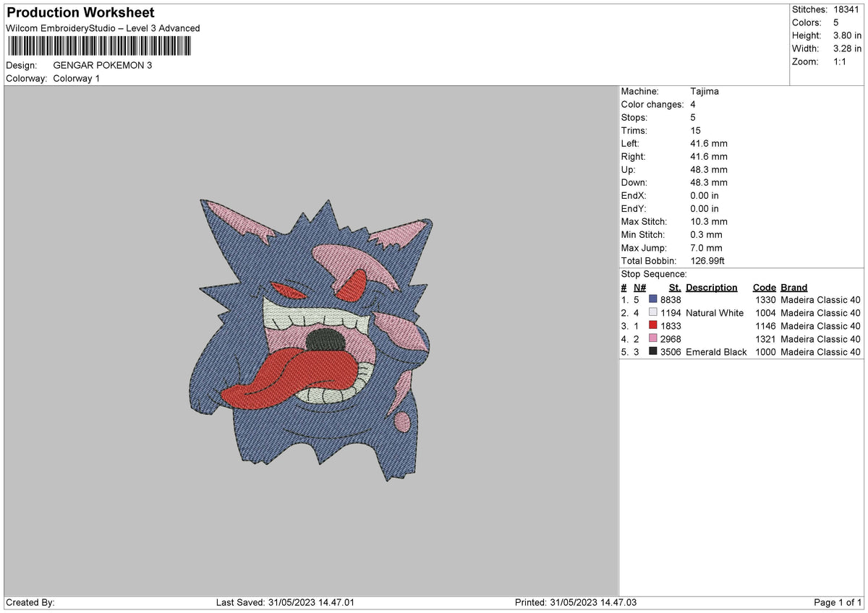
Task: Click the 'EndX:' label
Action: (x=634, y=195)
